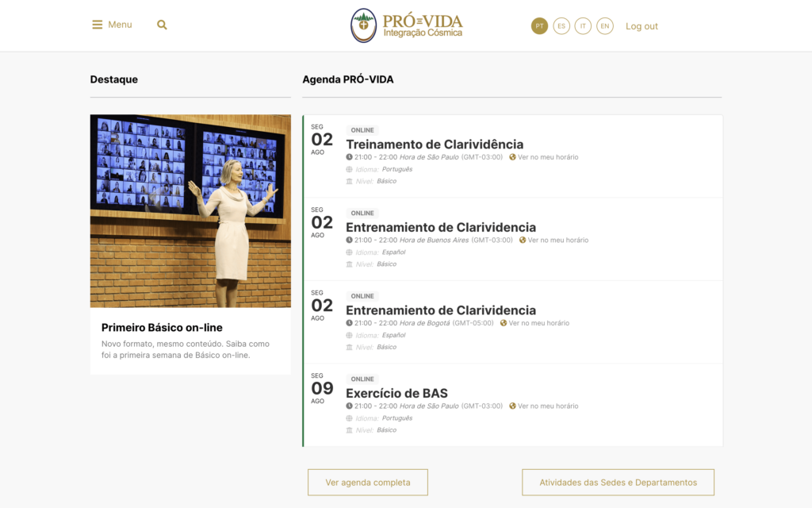Open Treinamento de Clarividência event

(435, 144)
